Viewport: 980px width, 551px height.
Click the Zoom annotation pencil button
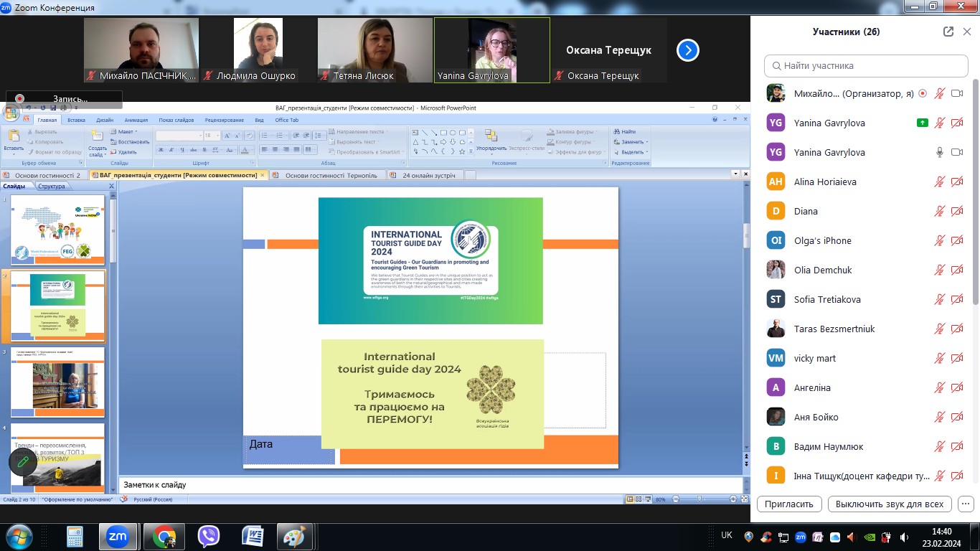coord(23,461)
